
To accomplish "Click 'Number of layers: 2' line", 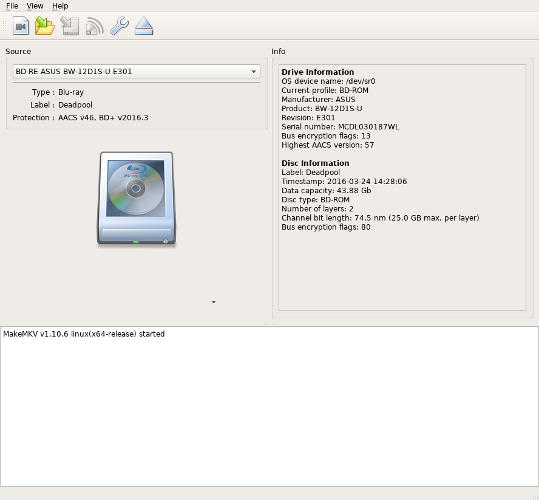I will click(317, 209).
